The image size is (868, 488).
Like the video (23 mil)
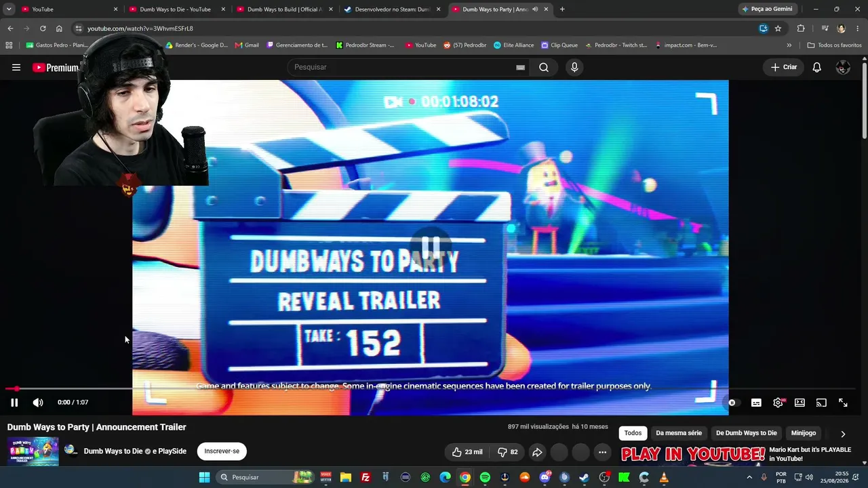click(467, 452)
